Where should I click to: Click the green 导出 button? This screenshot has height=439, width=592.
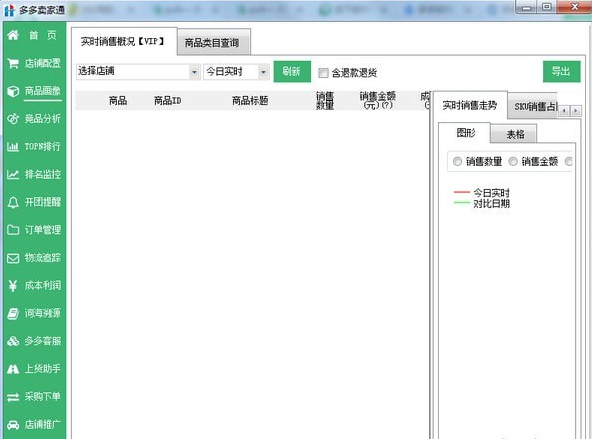(561, 71)
